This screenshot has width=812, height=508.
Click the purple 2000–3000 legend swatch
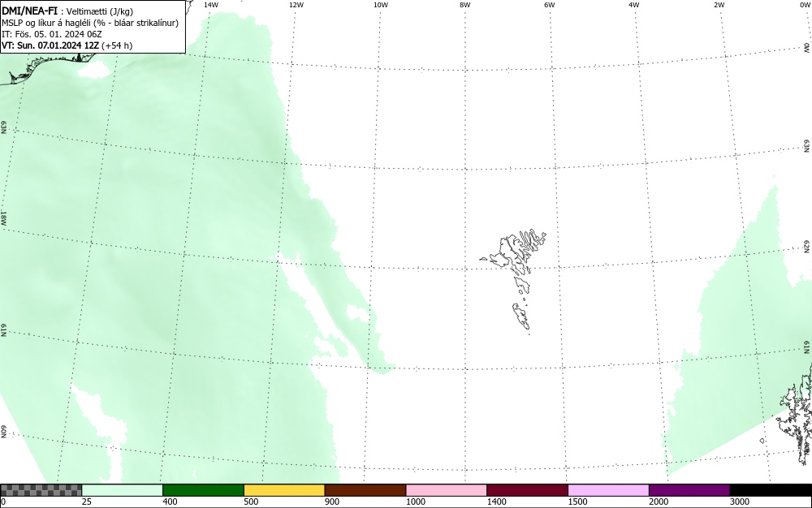689,490
